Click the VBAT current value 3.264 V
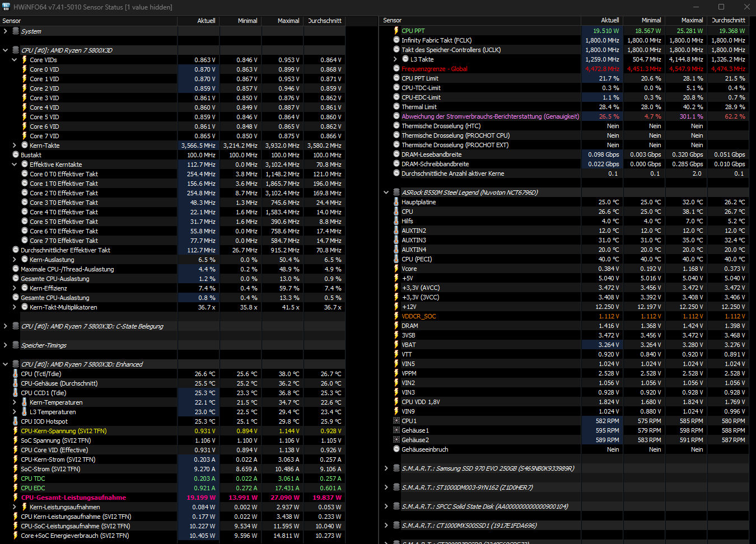The height and width of the screenshot is (544, 756). pos(609,345)
